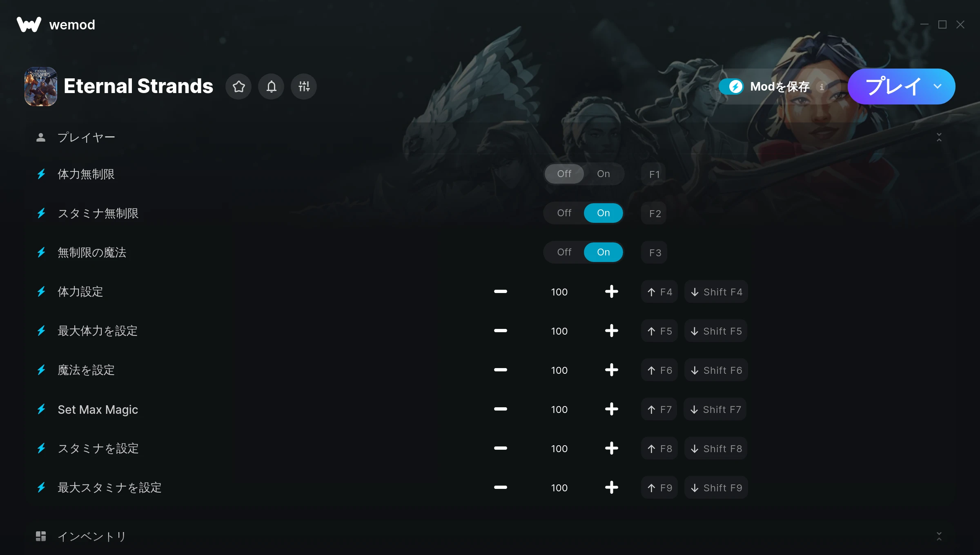Favorite Eternal Strands with the star icon

click(x=238, y=87)
